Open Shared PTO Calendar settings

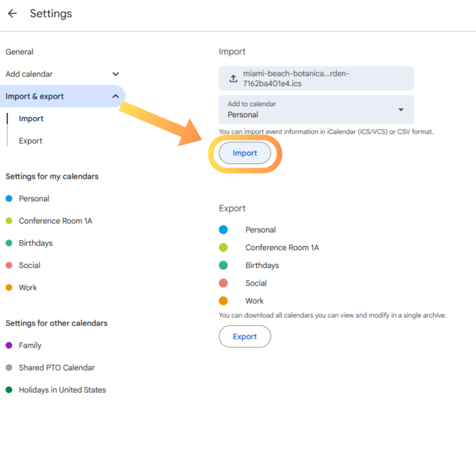[x=57, y=368]
